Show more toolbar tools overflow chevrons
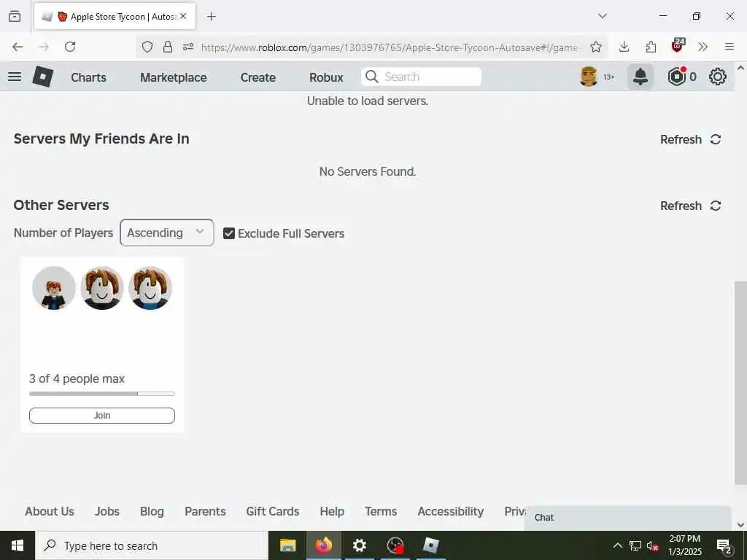Screen dimensions: 747x560 click(x=703, y=47)
